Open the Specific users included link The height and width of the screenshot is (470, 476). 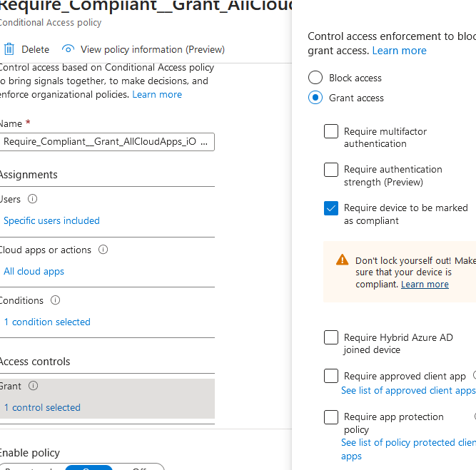pyautogui.click(x=51, y=220)
